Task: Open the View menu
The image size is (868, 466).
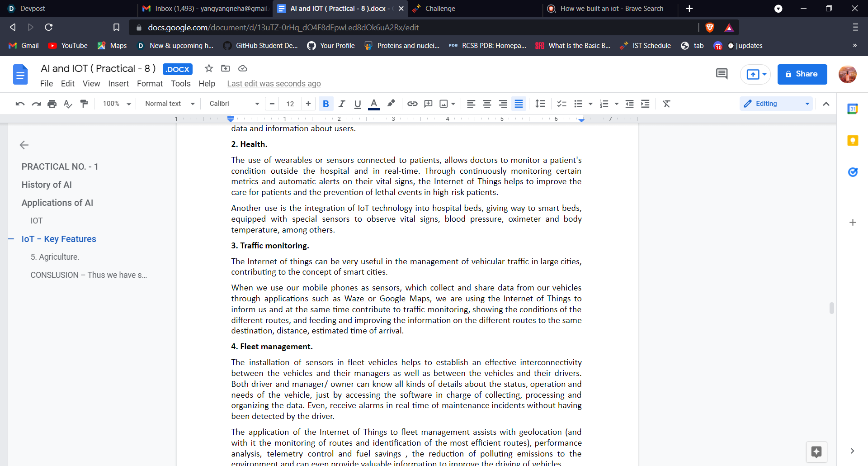Action: pyautogui.click(x=91, y=84)
